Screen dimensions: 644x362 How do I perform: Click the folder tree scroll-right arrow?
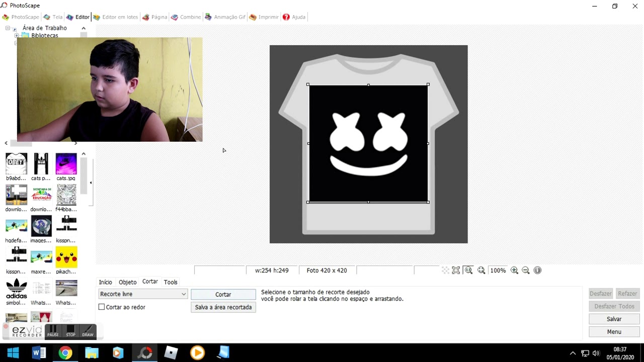pos(75,143)
